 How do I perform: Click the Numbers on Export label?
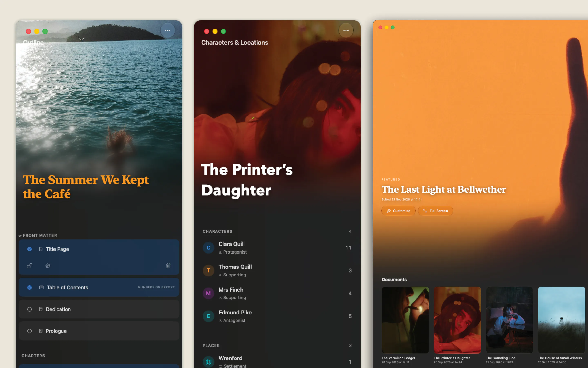coord(156,287)
